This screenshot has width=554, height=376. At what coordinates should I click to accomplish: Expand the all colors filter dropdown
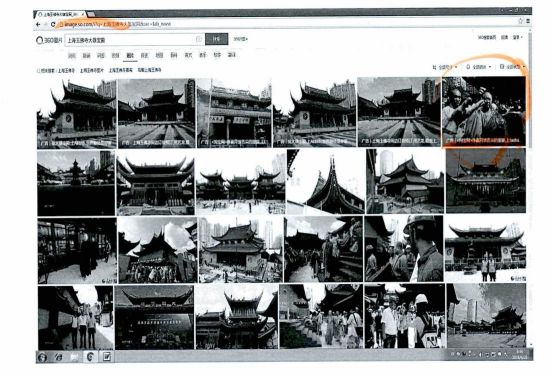[x=479, y=67]
